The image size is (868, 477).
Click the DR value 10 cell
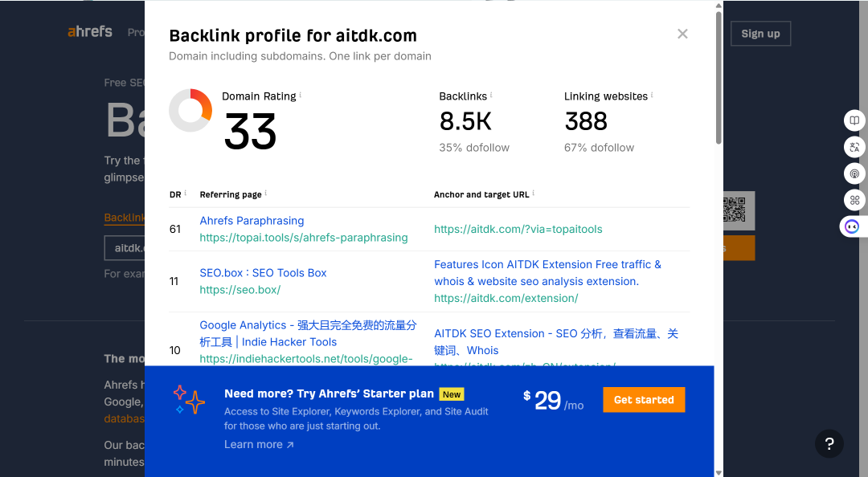[x=175, y=350]
